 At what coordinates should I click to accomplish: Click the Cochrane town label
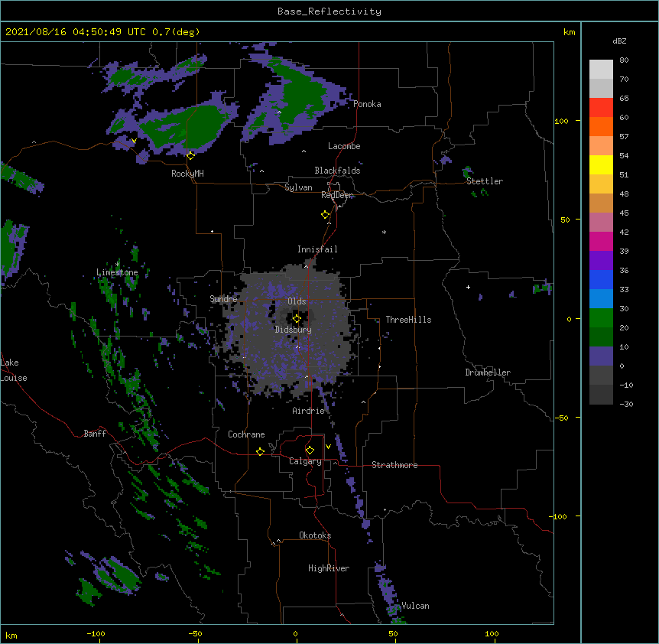click(x=246, y=434)
